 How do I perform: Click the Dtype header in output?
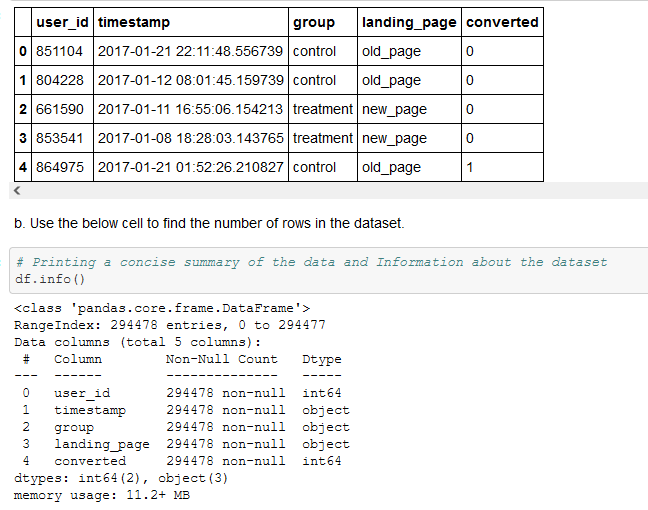click(322, 359)
